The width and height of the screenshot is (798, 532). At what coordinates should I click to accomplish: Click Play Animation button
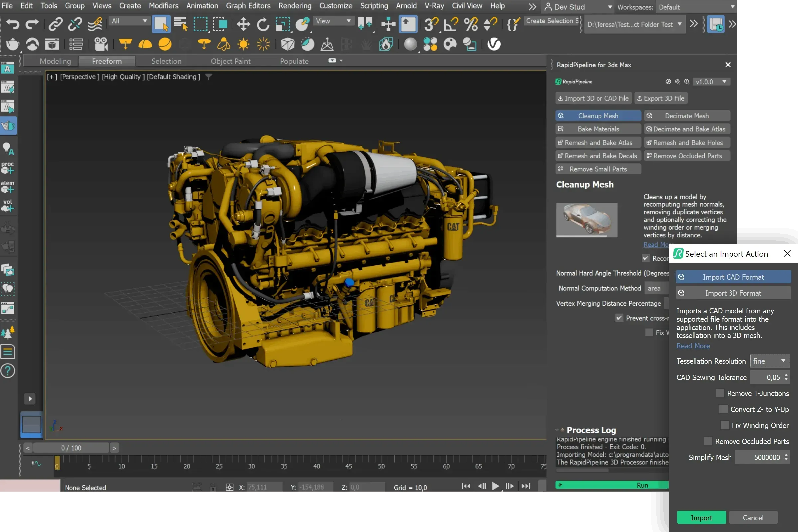495,486
